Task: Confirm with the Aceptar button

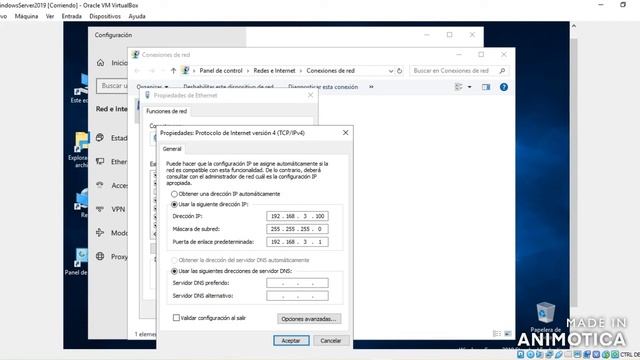Action: coord(291,340)
